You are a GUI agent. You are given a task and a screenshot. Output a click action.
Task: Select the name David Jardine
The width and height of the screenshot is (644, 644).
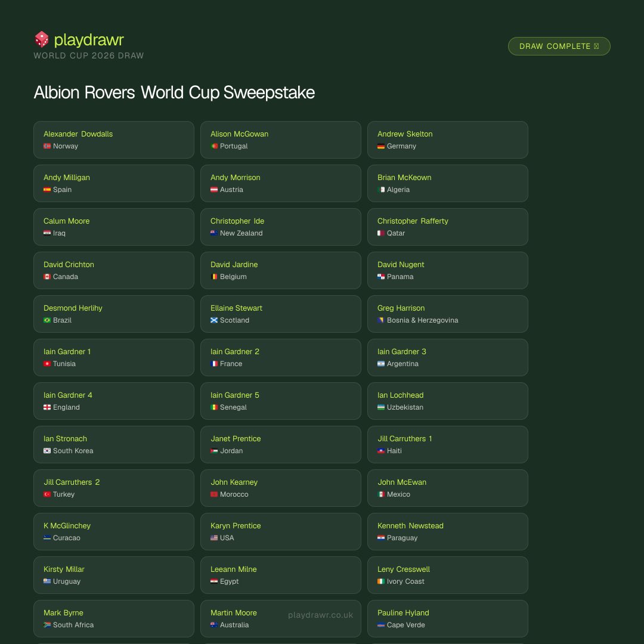234,265
